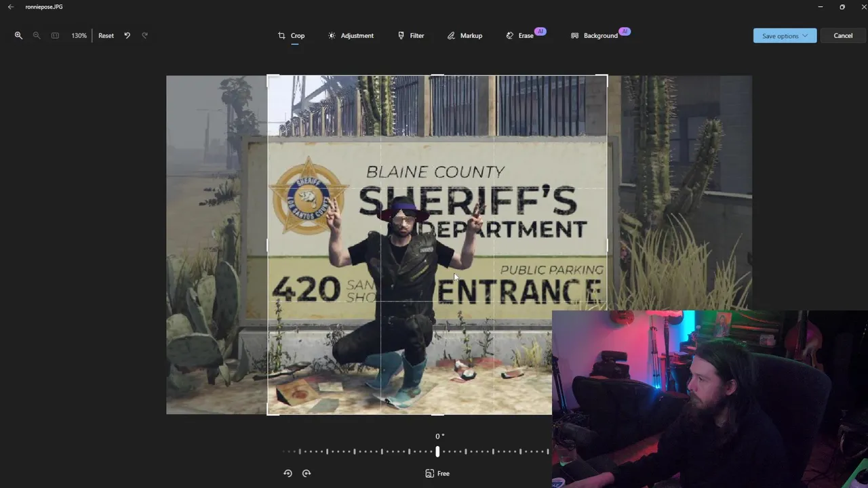Open the Markup tab
The image size is (868, 488).
point(465,35)
